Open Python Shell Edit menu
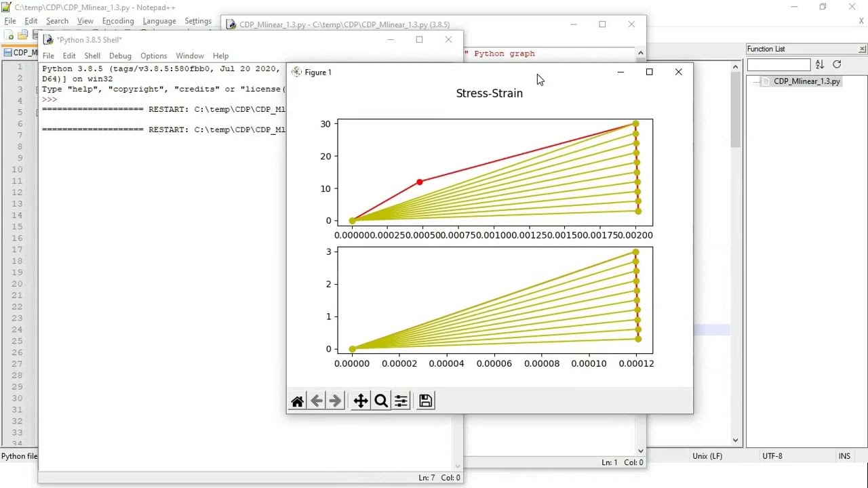 [x=69, y=56]
